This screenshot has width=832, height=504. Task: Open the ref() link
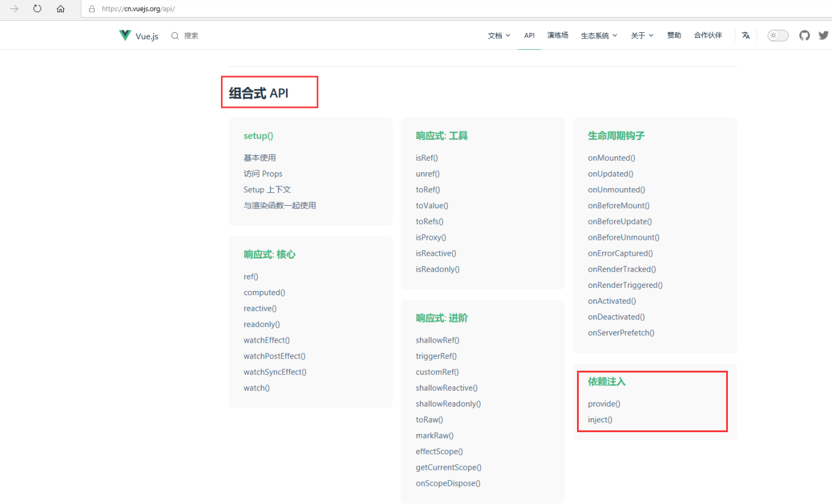point(251,276)
